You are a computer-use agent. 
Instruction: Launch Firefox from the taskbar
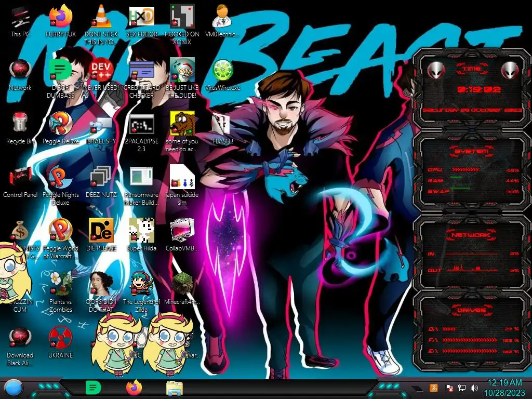134,388
